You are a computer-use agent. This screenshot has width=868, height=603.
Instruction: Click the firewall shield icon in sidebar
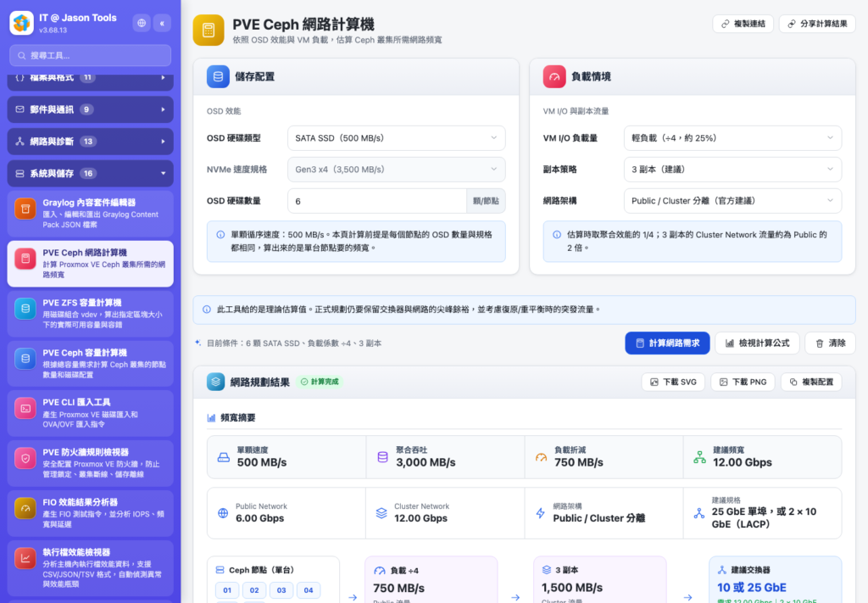click(25, 459)
